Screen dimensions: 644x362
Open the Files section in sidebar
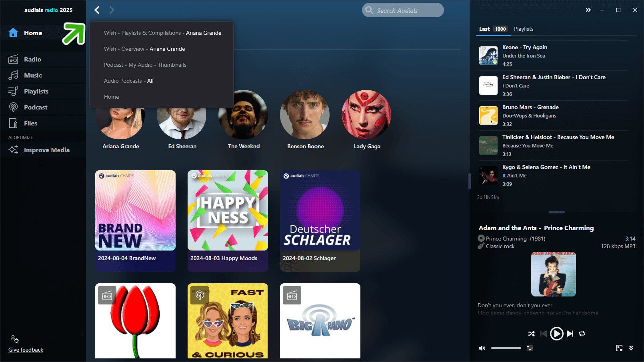point(30,123)
